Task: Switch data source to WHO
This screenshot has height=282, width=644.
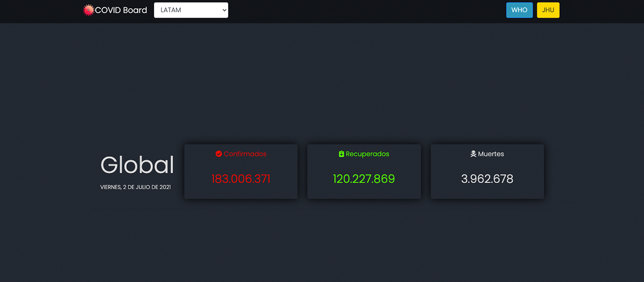Action: coord(519,10)
